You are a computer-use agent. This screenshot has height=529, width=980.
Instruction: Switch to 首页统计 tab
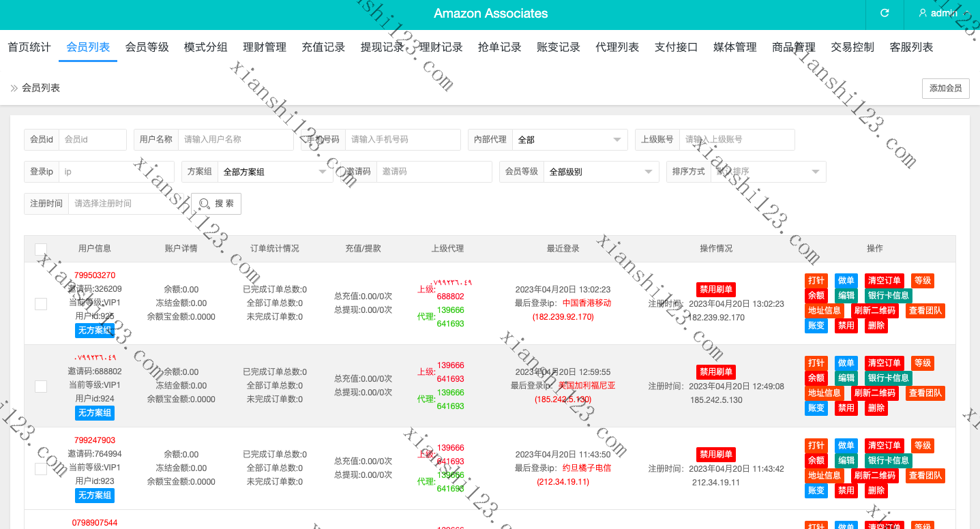(x=29, y=47)
